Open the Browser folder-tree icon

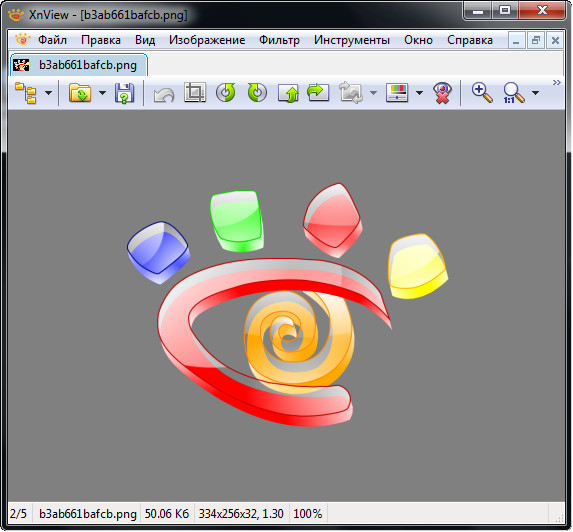tap(26, 93)
